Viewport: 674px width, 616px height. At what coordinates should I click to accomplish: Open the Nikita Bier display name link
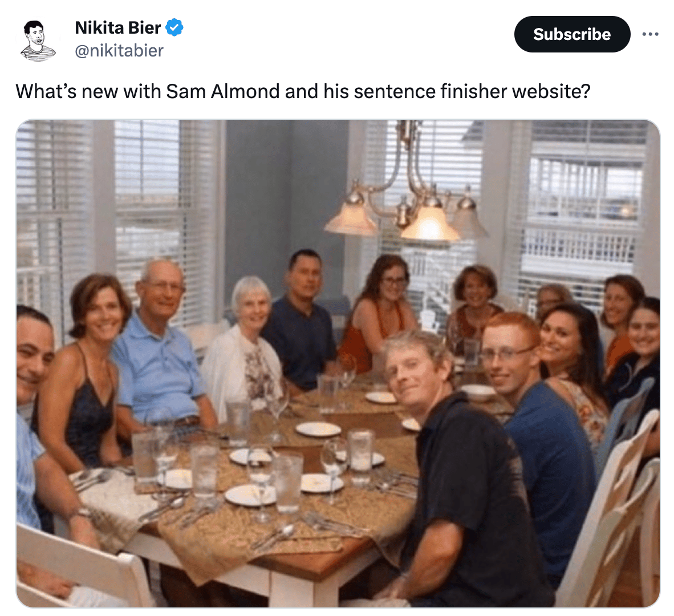(x=118, y=27)
